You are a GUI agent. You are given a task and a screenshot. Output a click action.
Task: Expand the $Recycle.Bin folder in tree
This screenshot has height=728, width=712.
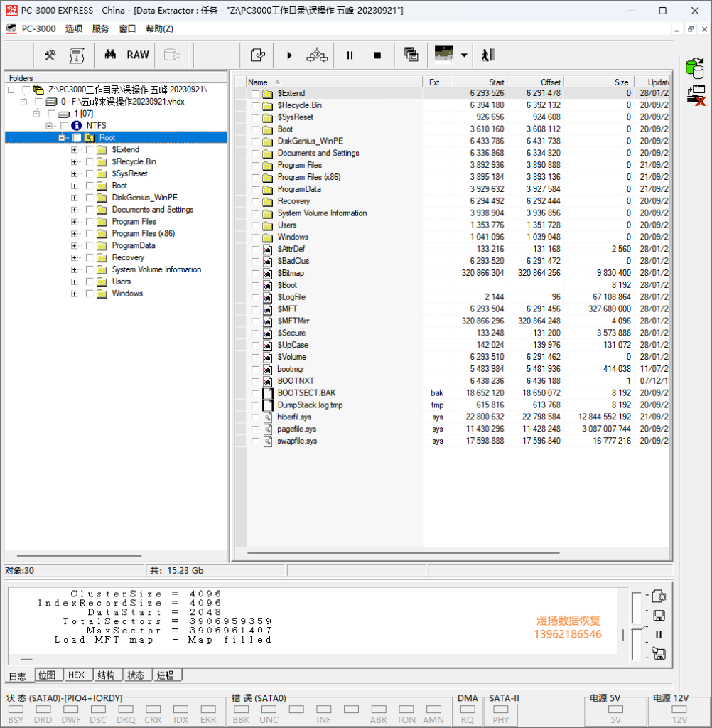(75, 162)
